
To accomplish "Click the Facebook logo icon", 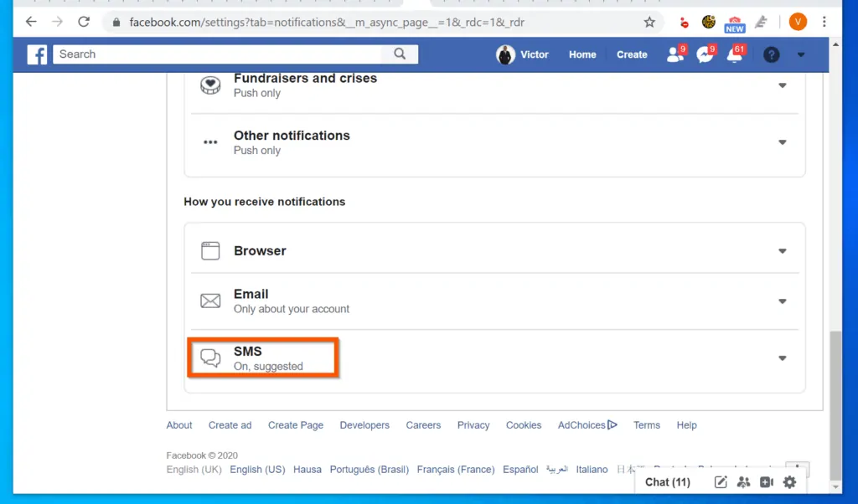I will tap(37, 54).
